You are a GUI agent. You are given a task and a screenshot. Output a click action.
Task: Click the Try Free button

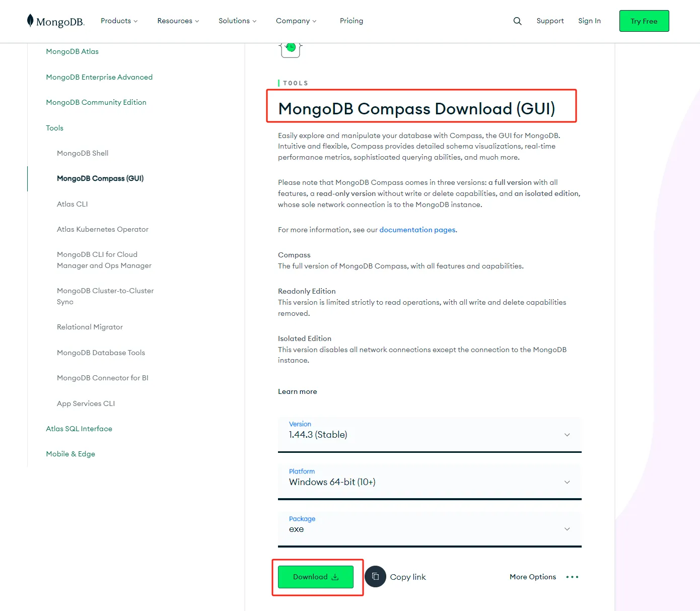(x=644, y=21)
